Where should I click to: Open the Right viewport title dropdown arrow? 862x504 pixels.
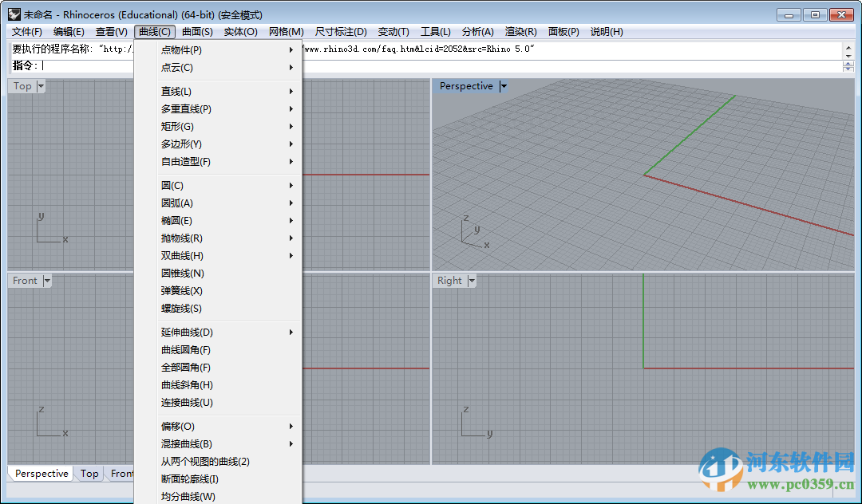coord(471,281)
